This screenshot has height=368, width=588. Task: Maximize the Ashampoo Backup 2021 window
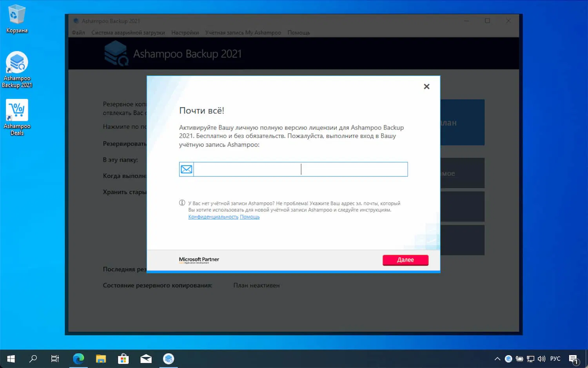tap(487, 21)
